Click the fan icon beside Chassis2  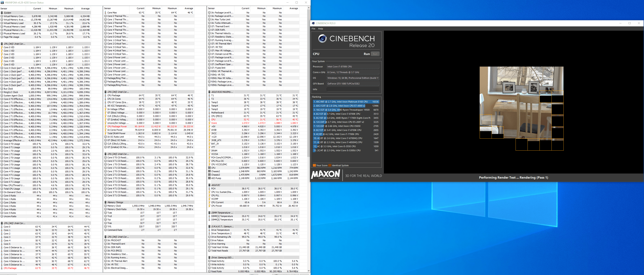209,171
